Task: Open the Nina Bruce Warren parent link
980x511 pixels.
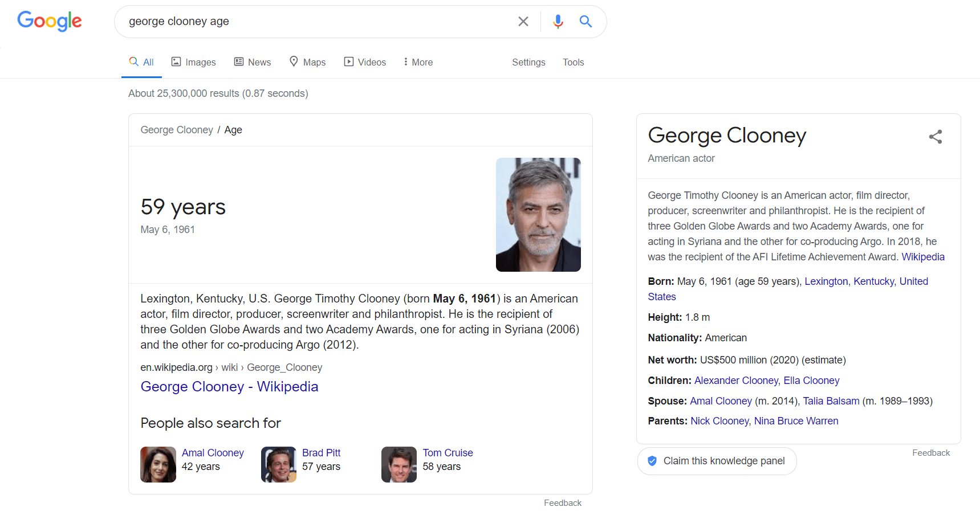Action: 796,421
